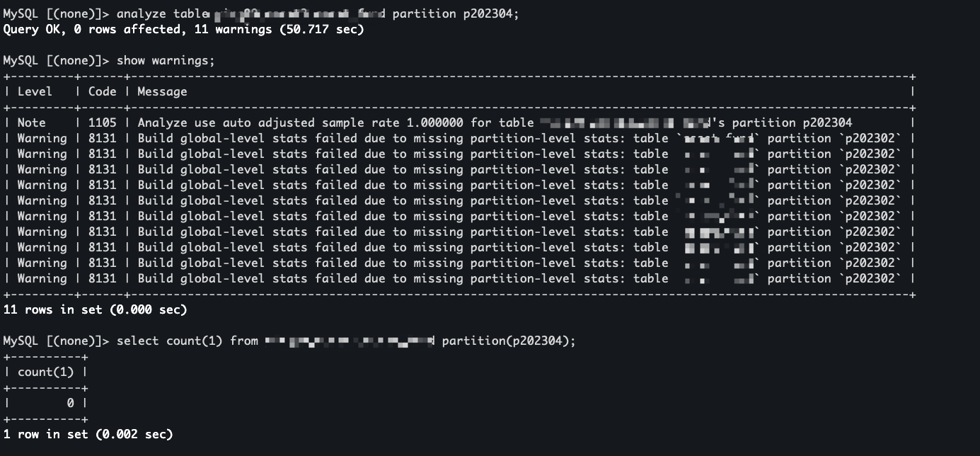Screen dimensions: 980x456
Task: Click the "select count(1) from" command text
Action: coord(187,341)
